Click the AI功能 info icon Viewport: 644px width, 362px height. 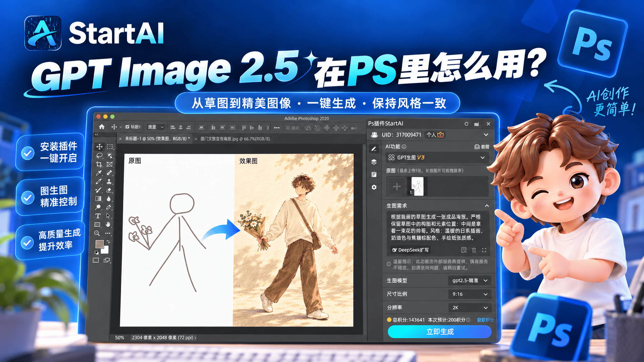(x=404, y=146)
